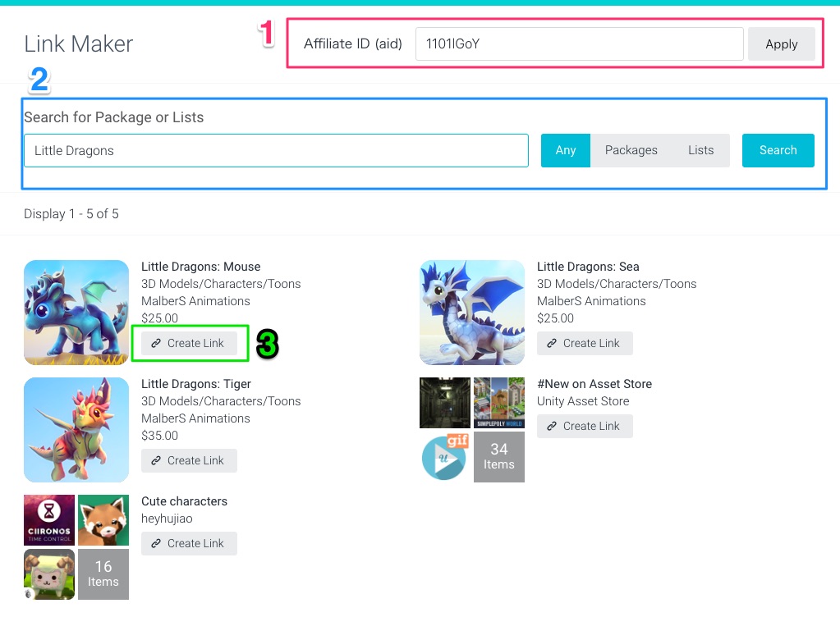Open the Little Dragons: Tiger thumbnail
Screen dimensions: 840x617
click(x=76, y=430)
